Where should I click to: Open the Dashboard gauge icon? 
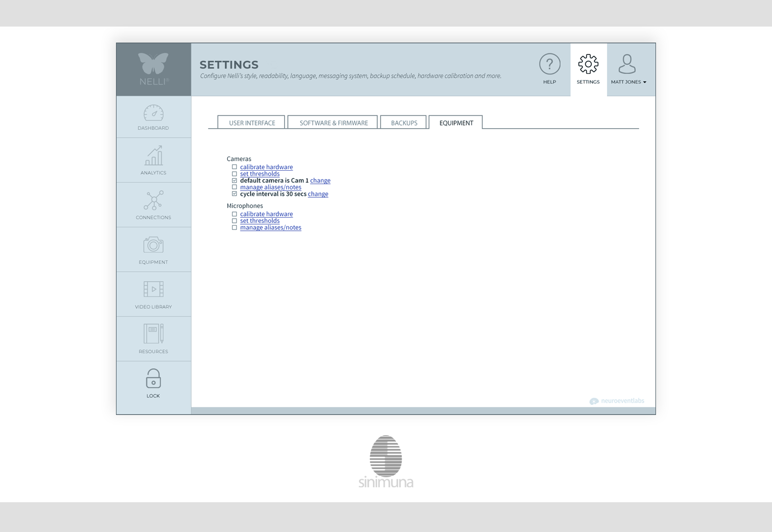(x=154, y=113)
